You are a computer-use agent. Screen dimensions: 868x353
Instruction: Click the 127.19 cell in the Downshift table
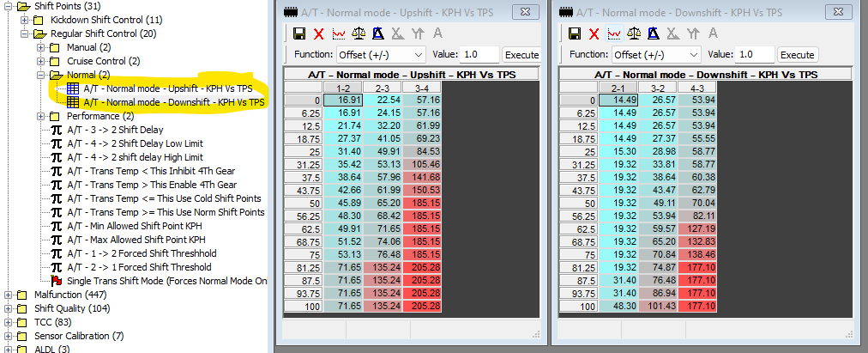pos(697,228)
